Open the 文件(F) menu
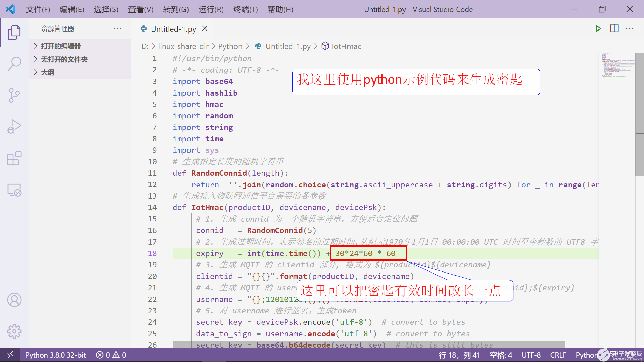This screenshot has width=644, height=362. click(x=38, y=9)
